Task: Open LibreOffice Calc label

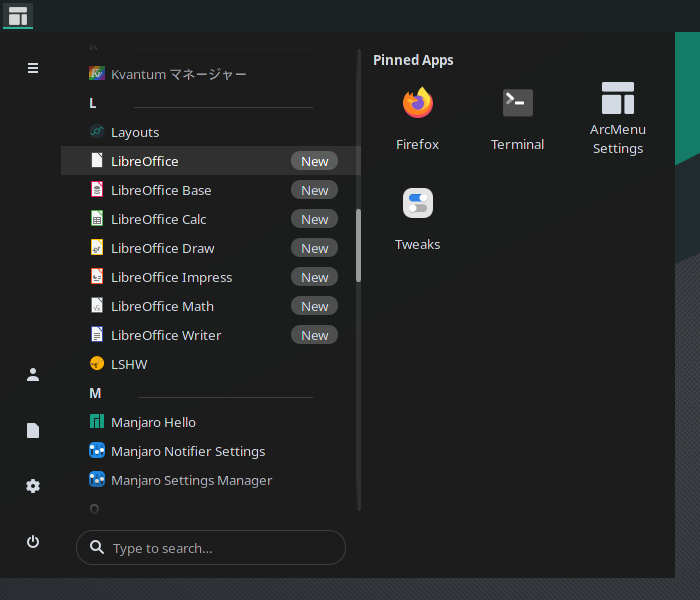Action: pos(158,219)
